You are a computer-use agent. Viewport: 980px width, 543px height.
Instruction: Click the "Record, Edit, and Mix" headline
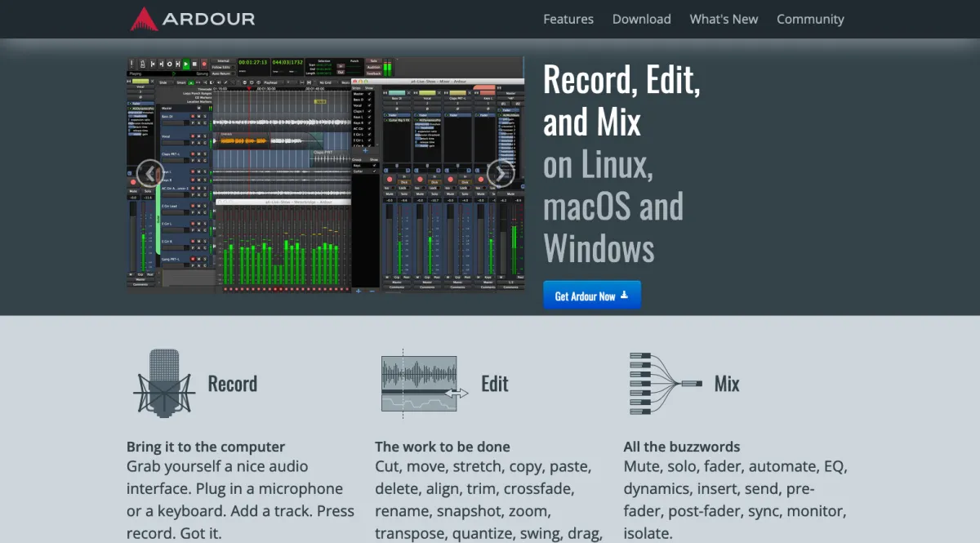[622, 100]
